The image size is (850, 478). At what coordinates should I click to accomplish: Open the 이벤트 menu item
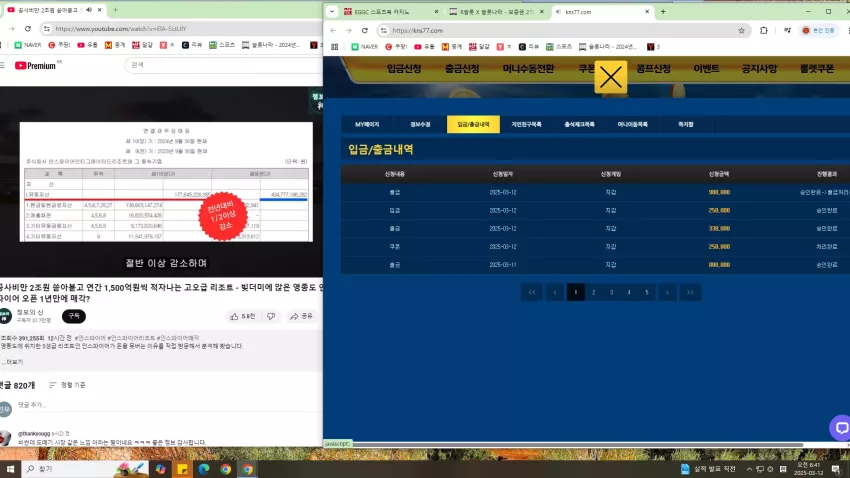click(x=706, y=69)
